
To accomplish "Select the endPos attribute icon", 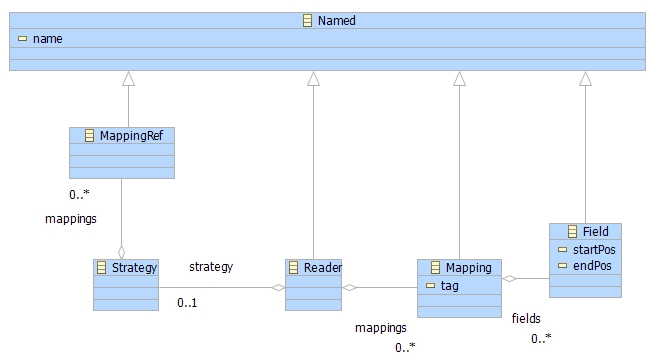I will pyautogui.click(x=562, y=266).
